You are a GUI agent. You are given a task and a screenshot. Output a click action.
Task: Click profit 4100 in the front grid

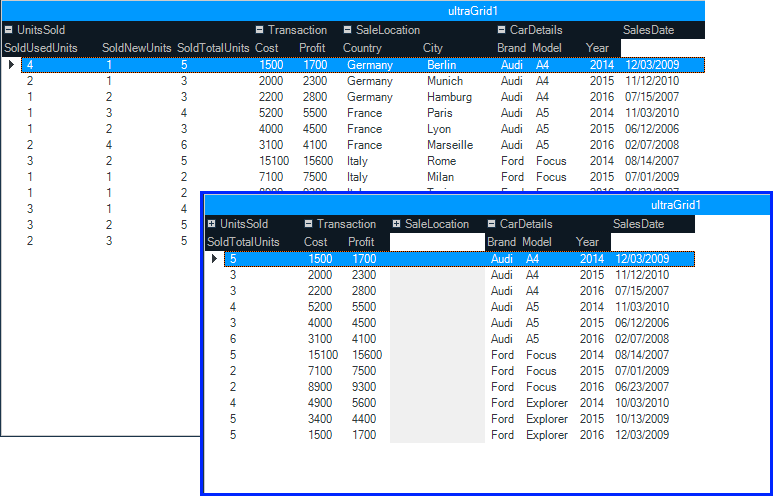point(364,339)
